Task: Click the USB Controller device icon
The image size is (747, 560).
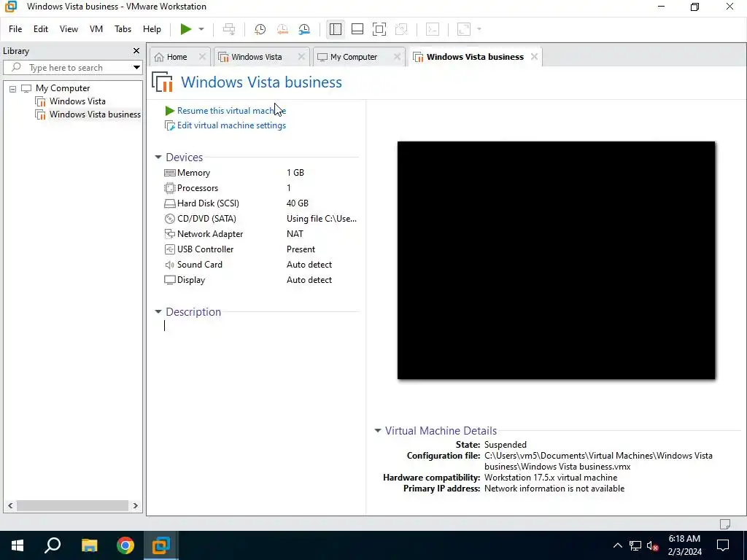Action: (x=169, y=249)
